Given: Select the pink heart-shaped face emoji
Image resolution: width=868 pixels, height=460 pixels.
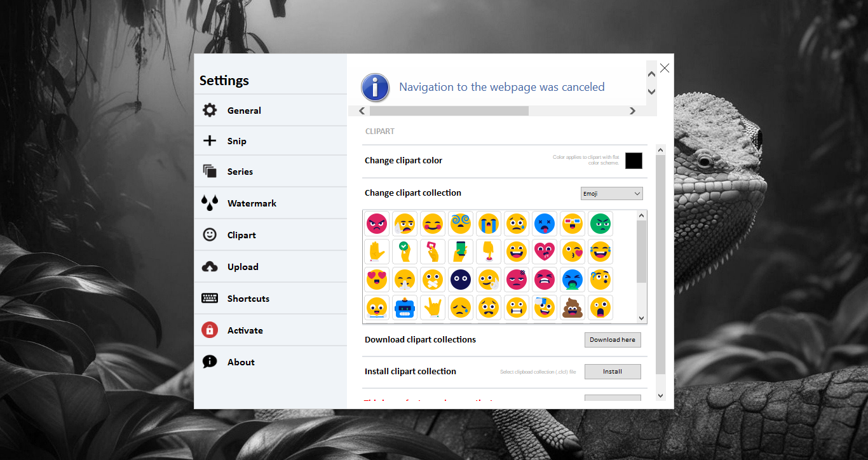Looking at the screenshot, I should tap(545, 252).
